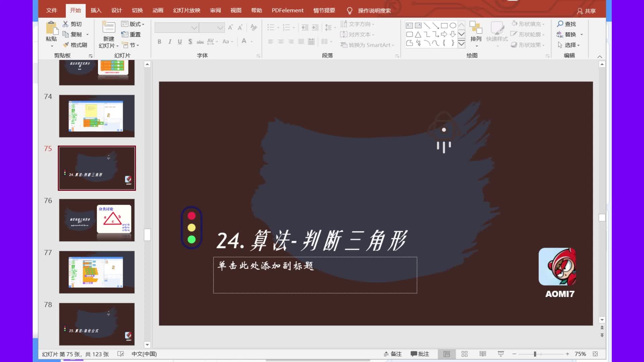Image resolution: width=644 pixels, height=362 pixels.
Task: Select slide 78 thumbnail
Action: (x=97, y=324)
